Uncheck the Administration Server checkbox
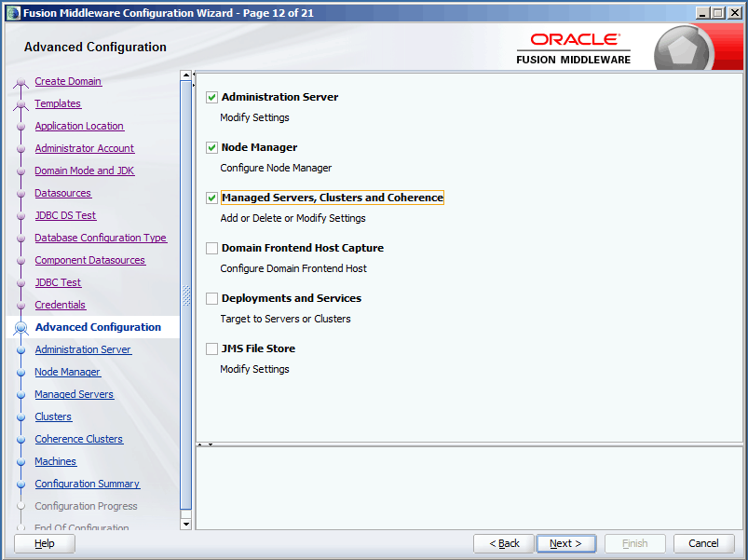The height and width of the screenshot is (560, 748). point(211,97)
